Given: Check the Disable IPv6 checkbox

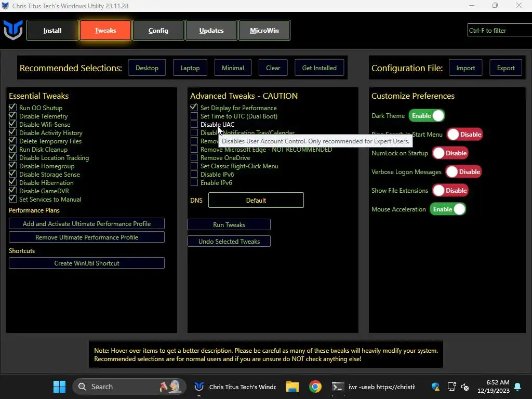Looking at the screenshot, I should point(194,174).
